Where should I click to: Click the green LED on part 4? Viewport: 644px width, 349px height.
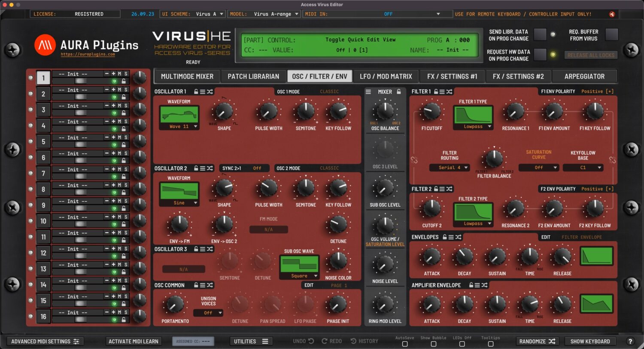coord(115,129)
